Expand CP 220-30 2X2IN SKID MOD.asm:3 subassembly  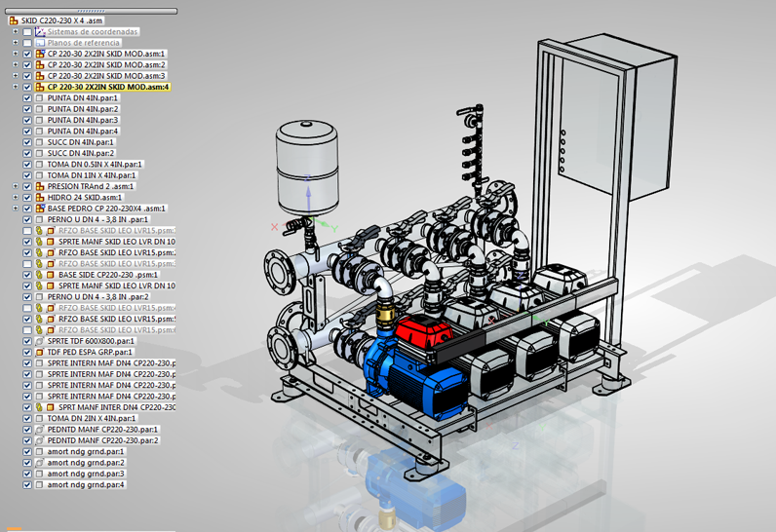coord(16,76)
